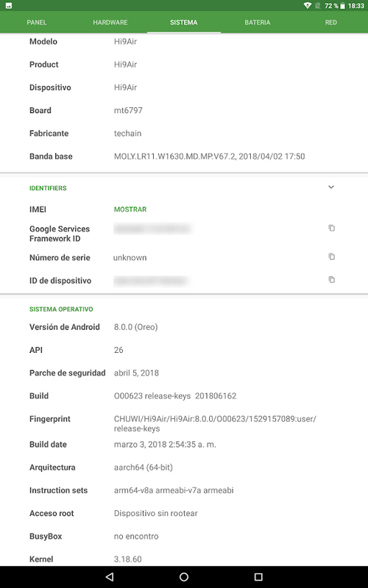Viewport: 368px width, 588px height.
Task: Open recent apps with square button
Action: coord(258,577)
